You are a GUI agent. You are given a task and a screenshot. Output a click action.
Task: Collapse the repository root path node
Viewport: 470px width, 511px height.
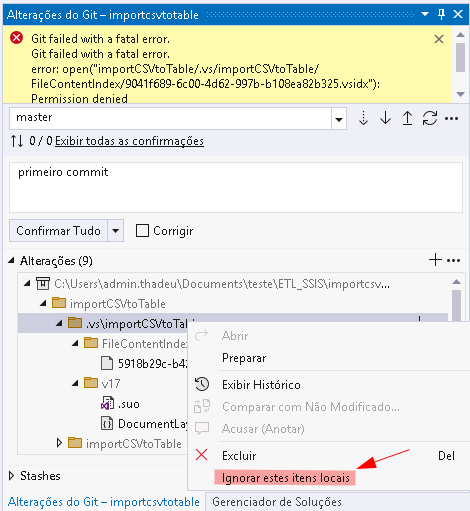tap(27, 284)
